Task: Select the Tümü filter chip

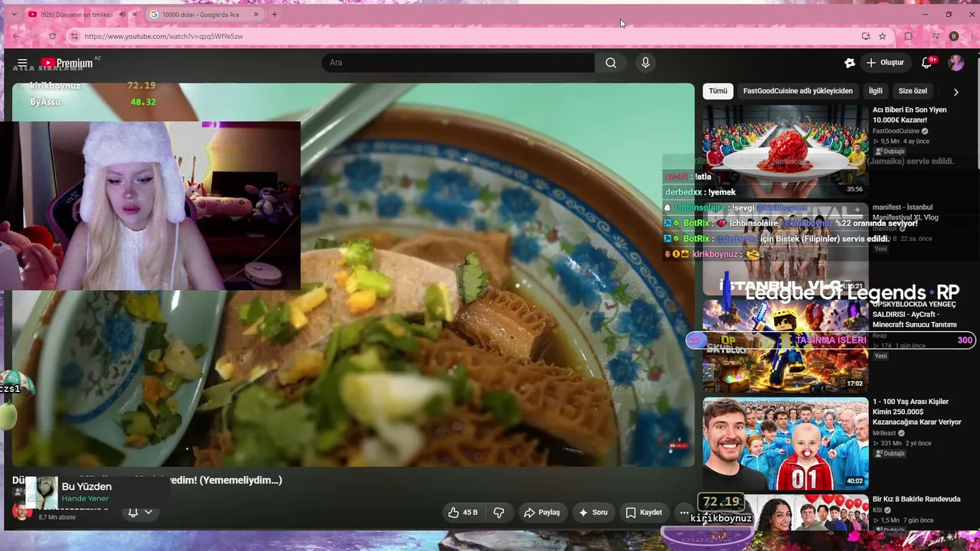Action: pyautogui.click(x=717, y=91)
